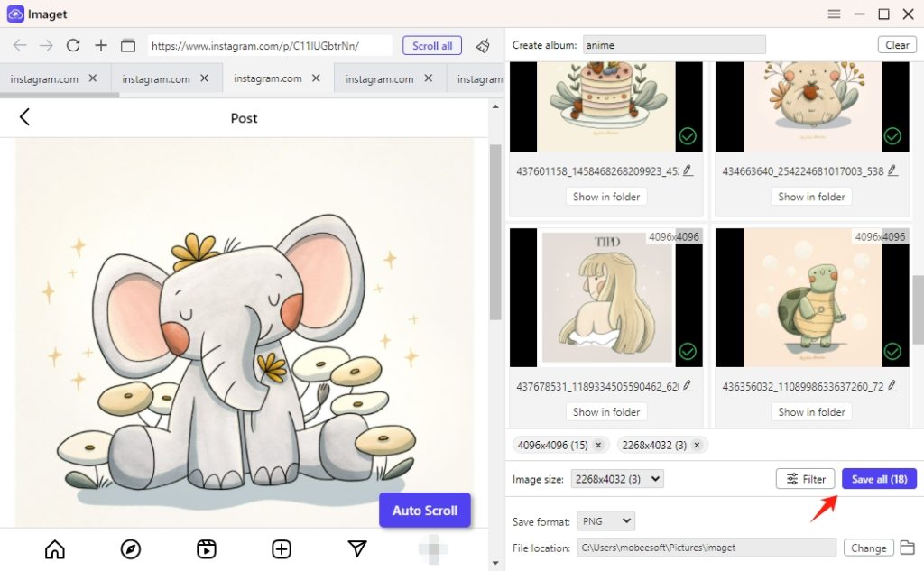Click the Instagram Reels icon
924x571 pixels.
[x=206, y=548]
